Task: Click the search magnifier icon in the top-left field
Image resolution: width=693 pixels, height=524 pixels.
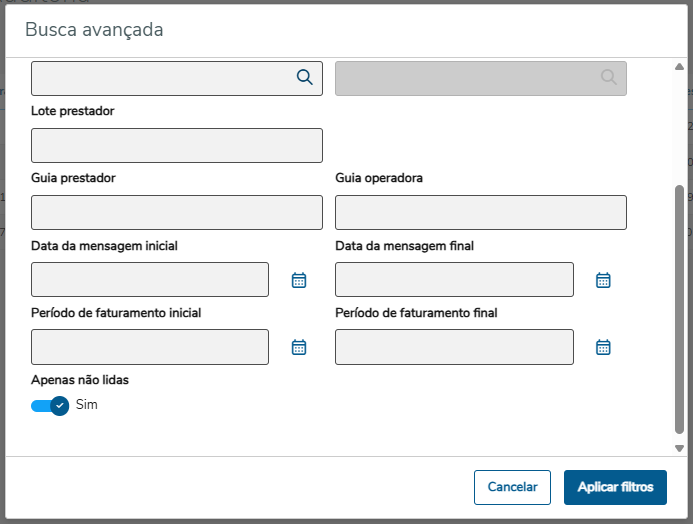Action: [x=305, y=77]
